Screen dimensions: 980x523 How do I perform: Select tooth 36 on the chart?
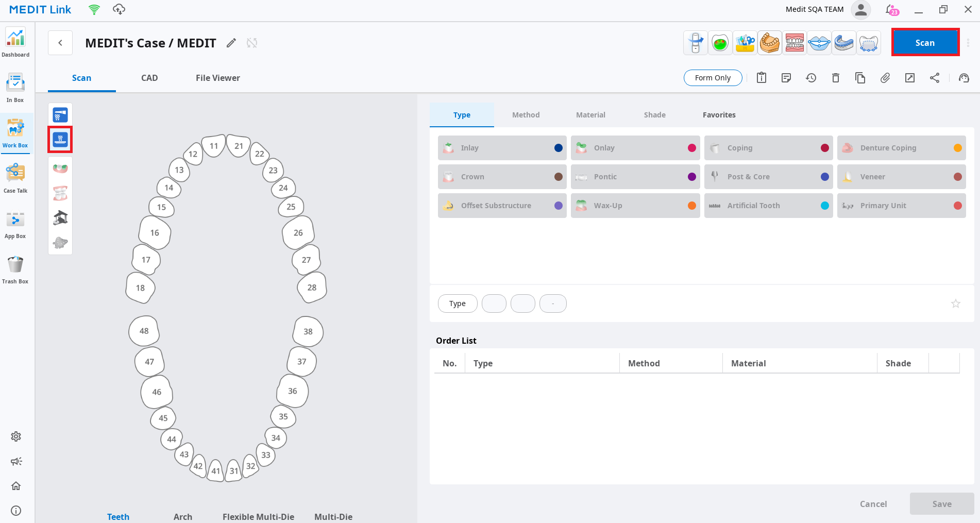(x=293, y=391)
